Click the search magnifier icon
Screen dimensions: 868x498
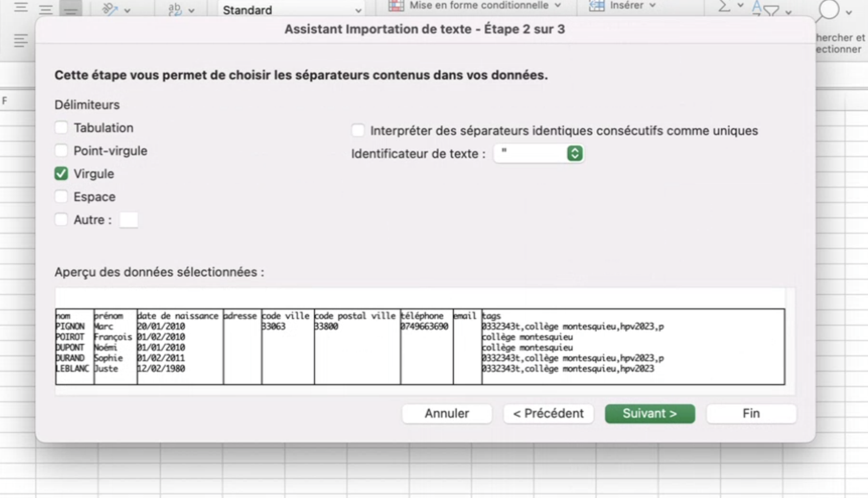tap(827, 10)
